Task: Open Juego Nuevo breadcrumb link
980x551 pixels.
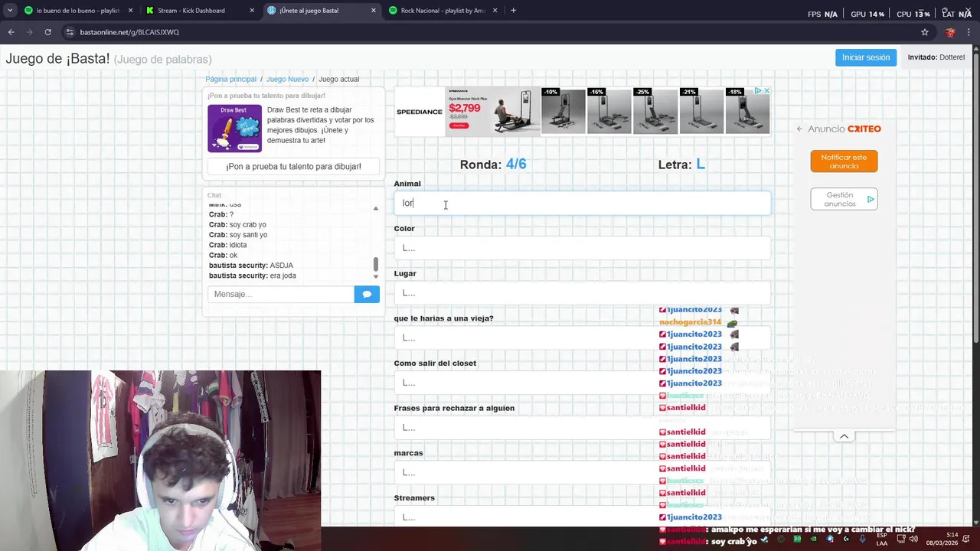Action: pos(287,79)
